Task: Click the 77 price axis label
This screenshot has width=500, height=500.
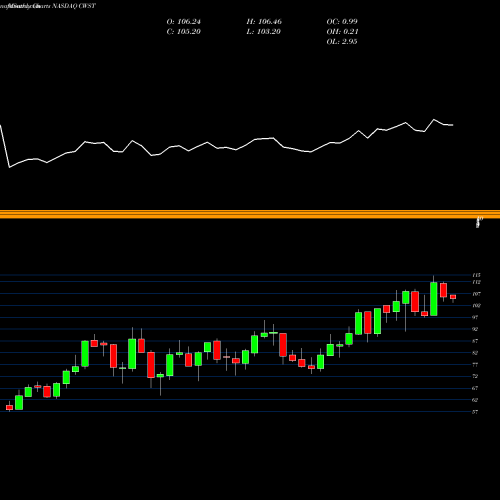Action: pyautogui.click(x=475, y=365)
